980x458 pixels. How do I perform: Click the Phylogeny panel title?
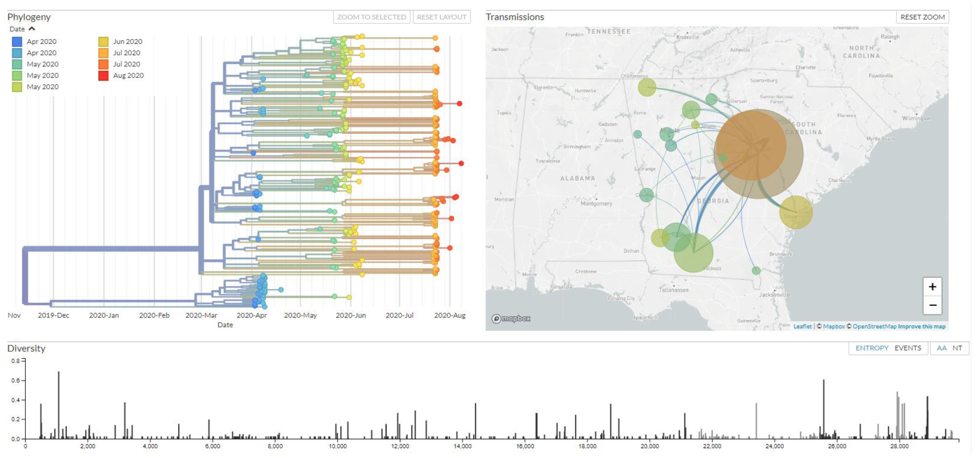point(29,17)
